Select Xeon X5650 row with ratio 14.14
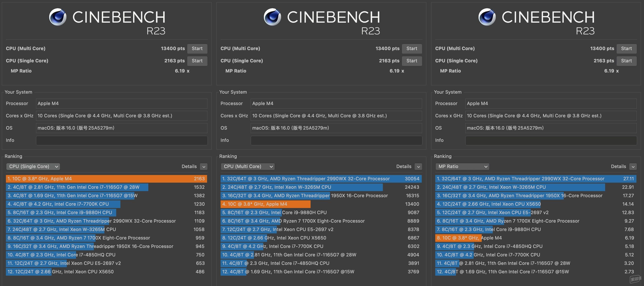The image size is (644, 286). pyautogui.click(x=536, y=204)
